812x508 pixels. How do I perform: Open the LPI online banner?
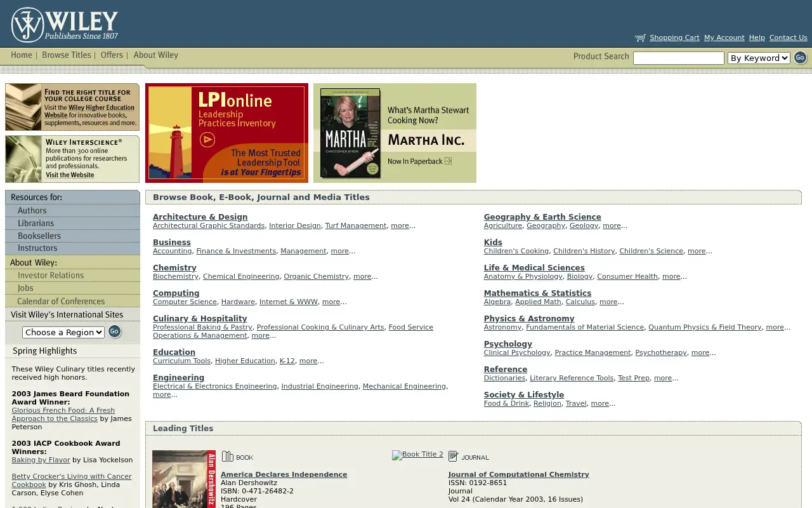pyautogui.click(x=226, y=133)
